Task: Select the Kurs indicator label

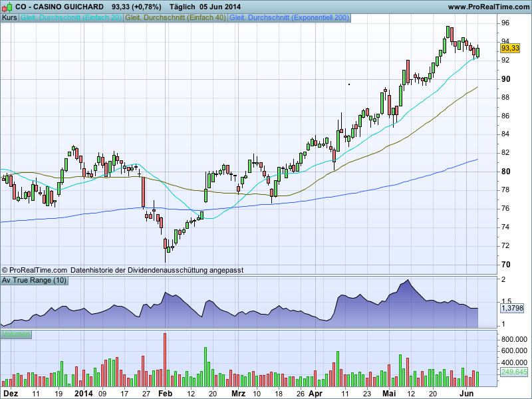Action: coord(9,18)
